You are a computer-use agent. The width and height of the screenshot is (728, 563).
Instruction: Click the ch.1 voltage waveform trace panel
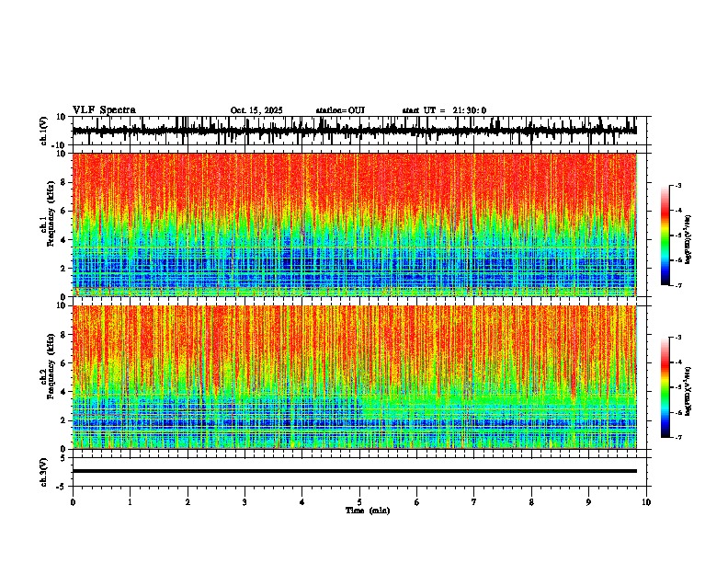coord(358,131)
